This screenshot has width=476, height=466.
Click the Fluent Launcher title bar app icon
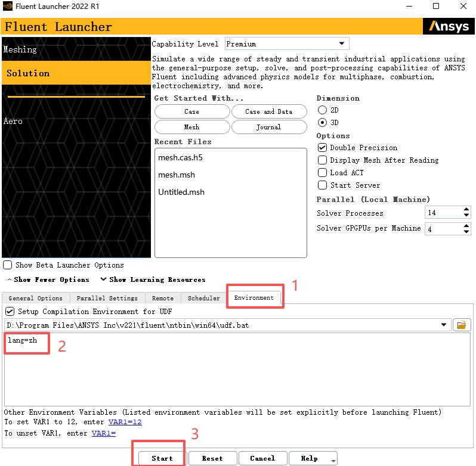coord(8,6)
